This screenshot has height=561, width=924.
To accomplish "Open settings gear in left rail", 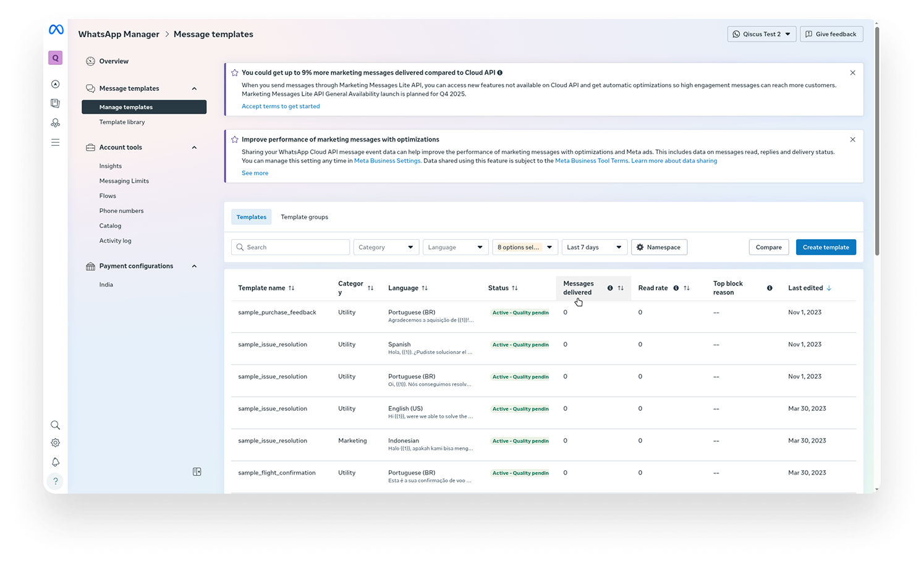I will pos(55,443).
